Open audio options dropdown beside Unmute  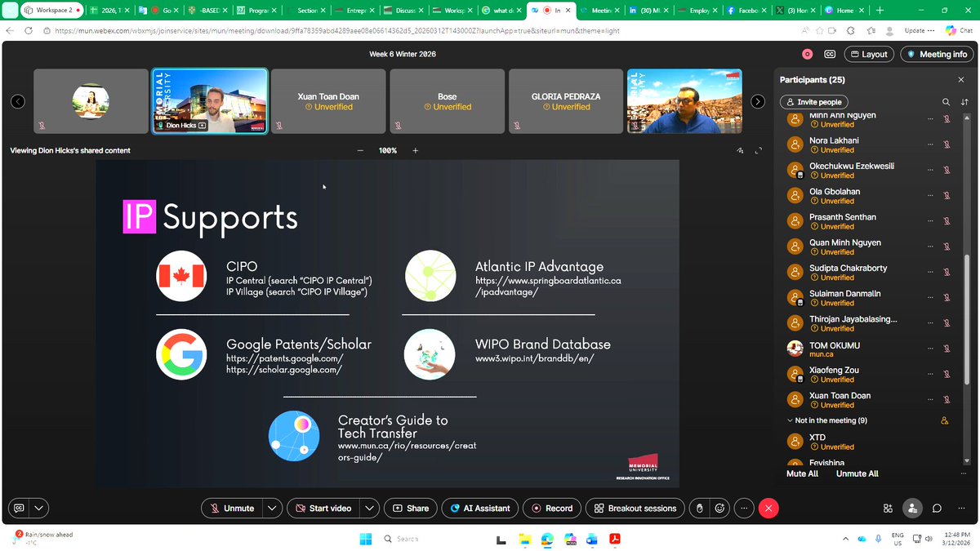coord(274,508)
